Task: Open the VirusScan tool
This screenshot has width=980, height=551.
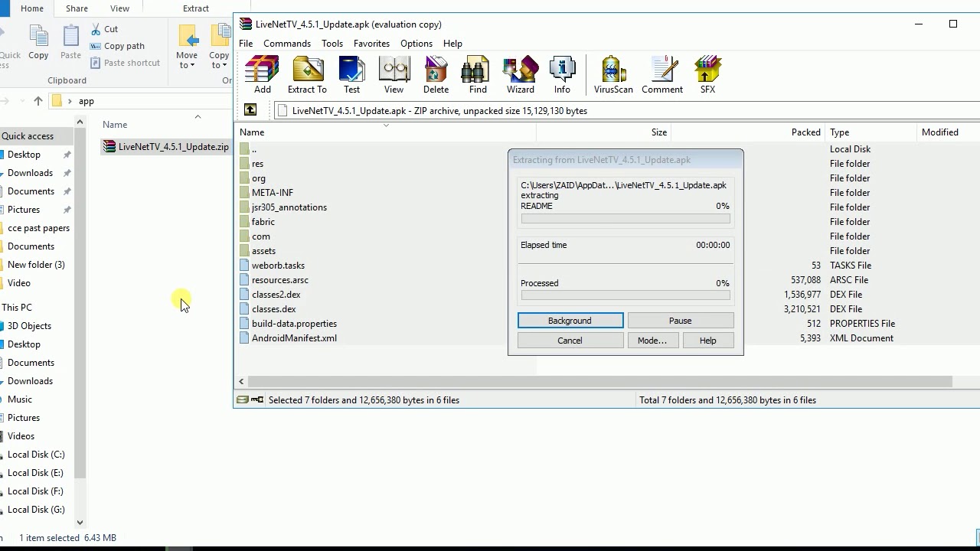Action: click(612, 73)
